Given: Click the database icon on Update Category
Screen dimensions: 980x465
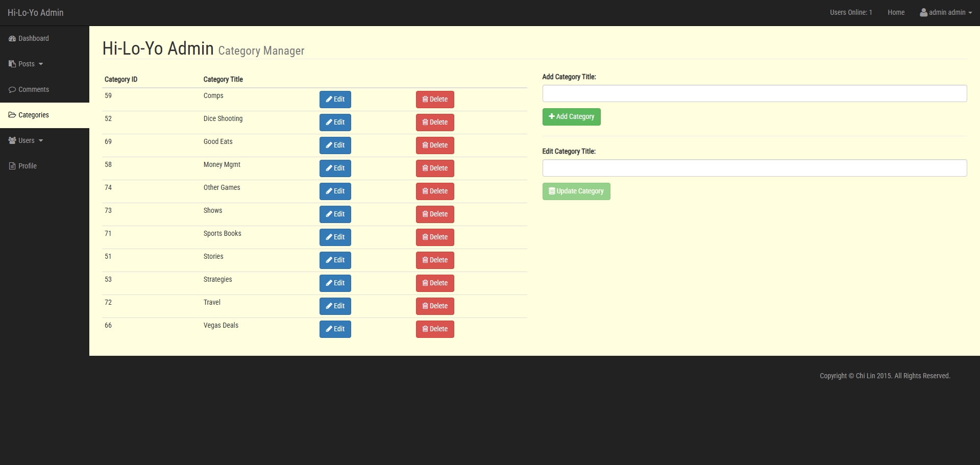Looking at the screenshot, I should pos(552,191).
